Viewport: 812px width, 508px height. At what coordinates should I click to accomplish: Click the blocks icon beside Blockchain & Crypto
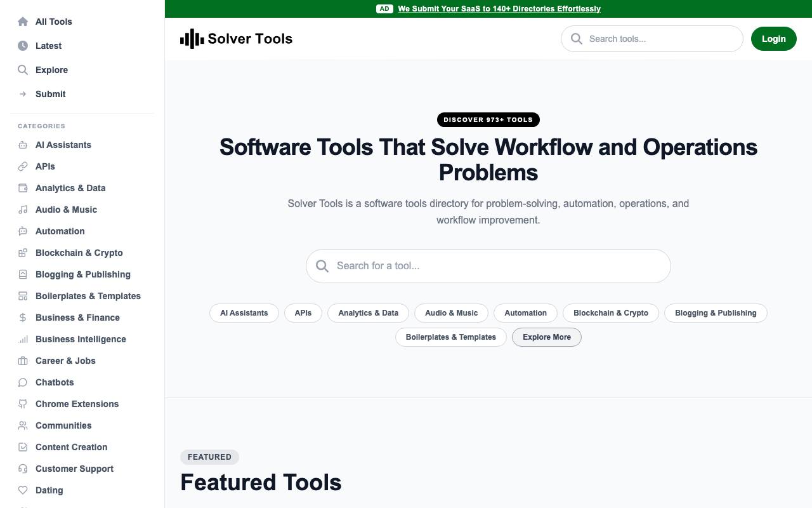[23, 253]
